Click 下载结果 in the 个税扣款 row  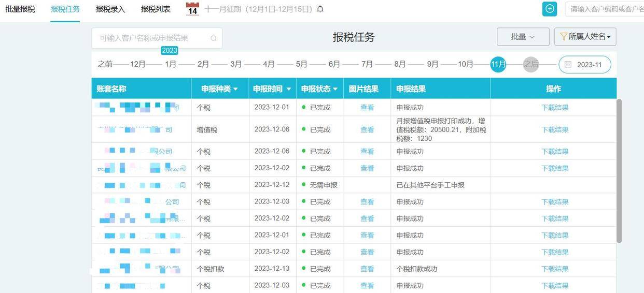(x=555, y=269)
